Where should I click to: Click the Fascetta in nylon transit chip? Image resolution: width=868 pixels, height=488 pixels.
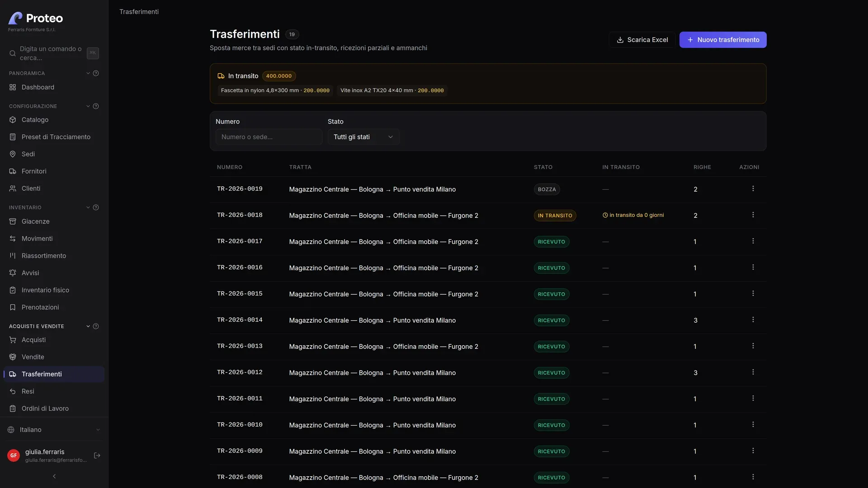coord(275,90)
